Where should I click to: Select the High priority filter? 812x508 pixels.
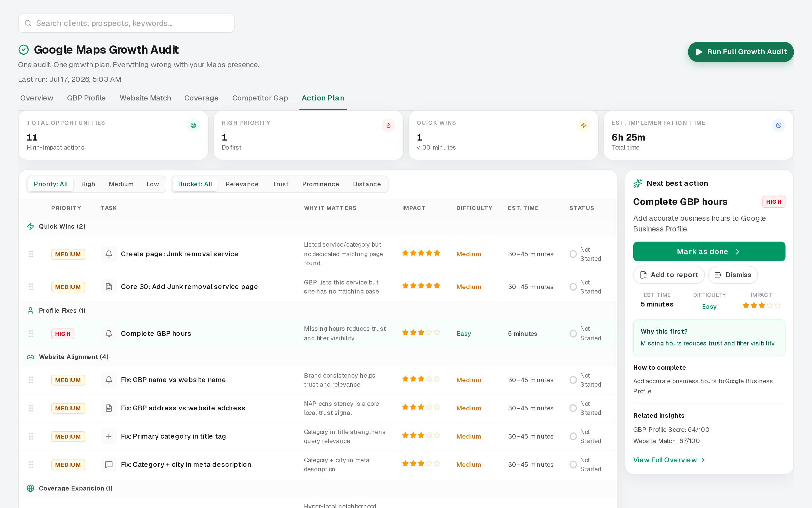[x=88, y=184]
